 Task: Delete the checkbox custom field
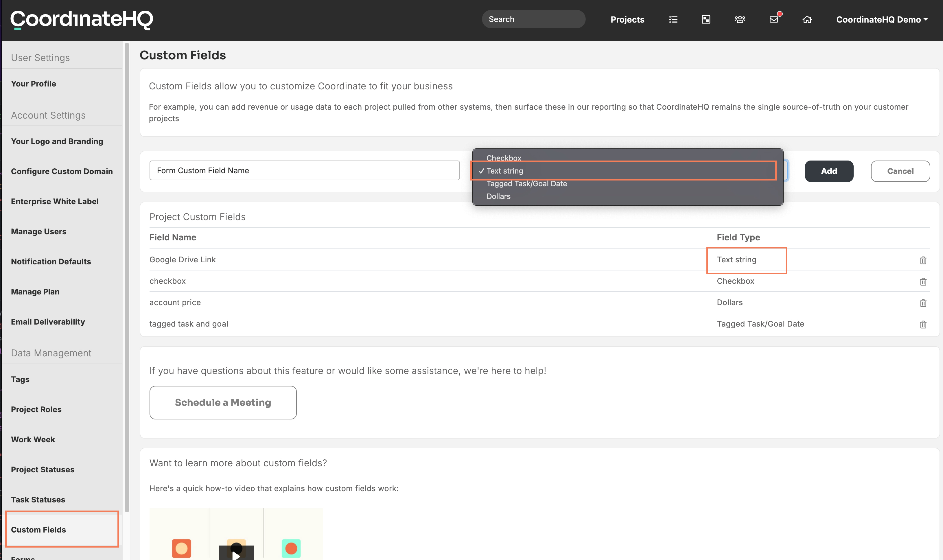(923, 281)
